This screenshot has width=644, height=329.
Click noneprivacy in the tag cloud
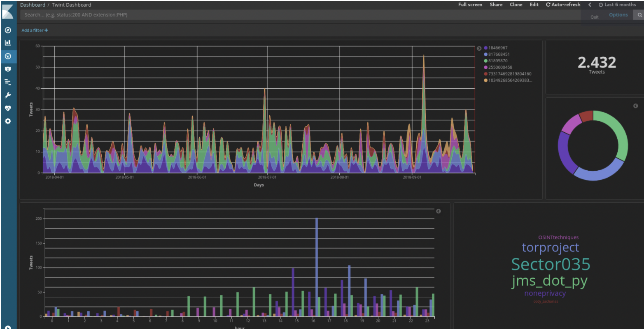point(545,294)
